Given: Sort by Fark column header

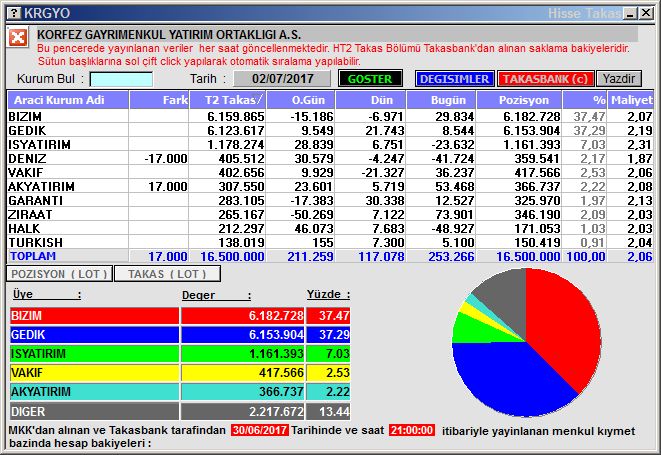Looking at the screenshot, I should (159, 100).
